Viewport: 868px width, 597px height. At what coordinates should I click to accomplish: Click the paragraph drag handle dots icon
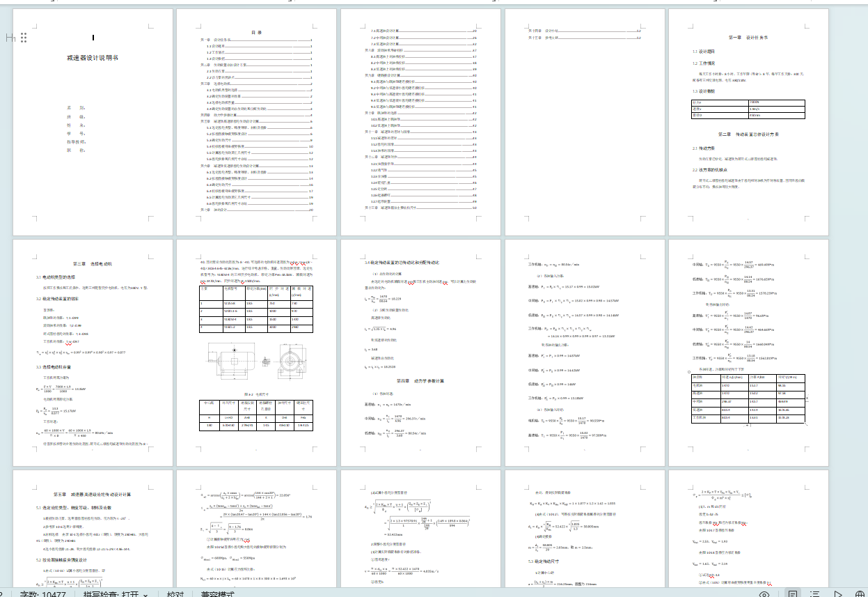click(24, 38)
